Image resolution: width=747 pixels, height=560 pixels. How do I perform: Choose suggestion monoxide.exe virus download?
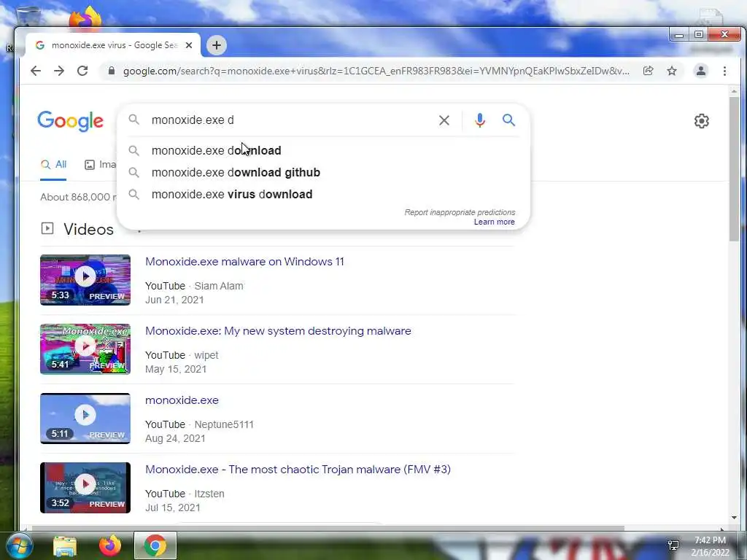pos(323,194)
